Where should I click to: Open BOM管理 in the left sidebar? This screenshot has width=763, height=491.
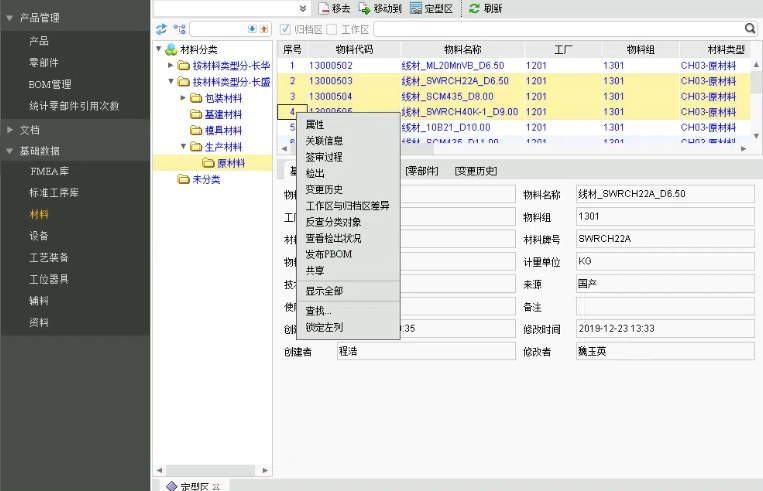(x=50, y=84)
